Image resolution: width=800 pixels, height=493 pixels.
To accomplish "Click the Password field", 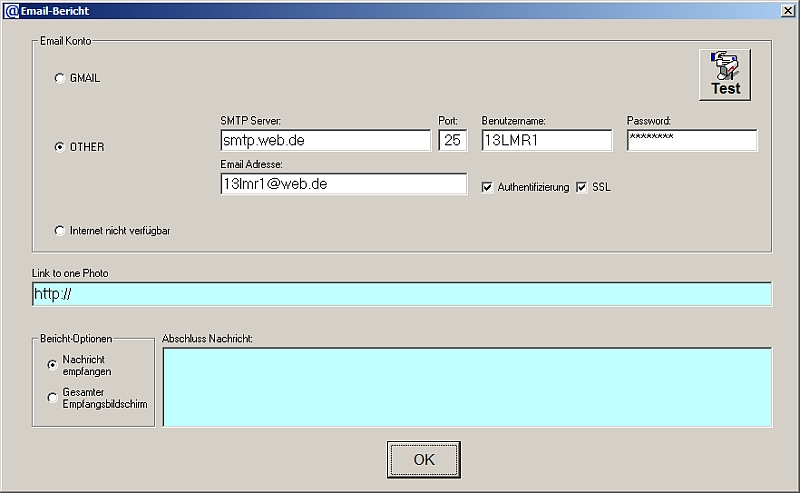I will tap(691, 141).
